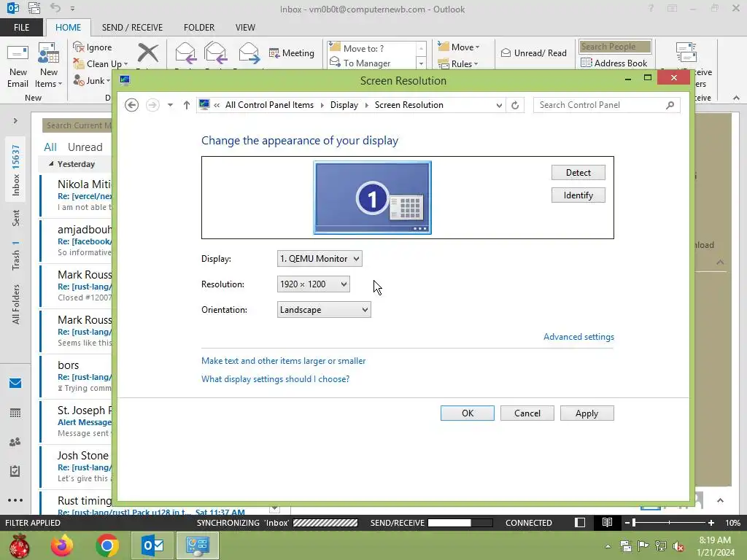Click the All filter in message list

[x=50, y=147]
